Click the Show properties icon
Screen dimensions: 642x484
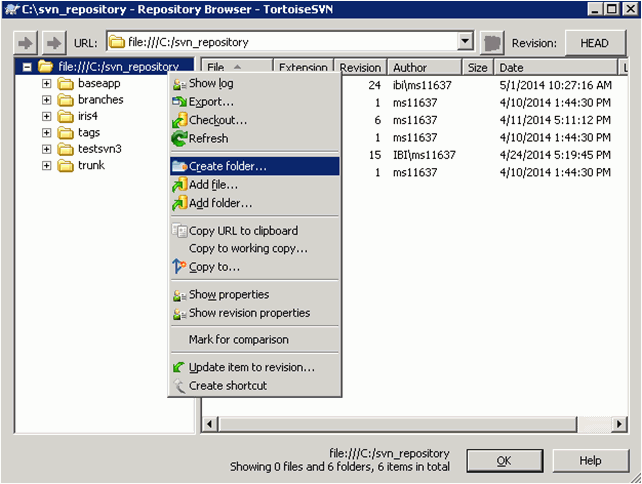pyautogui.click(x=179, y=295)
